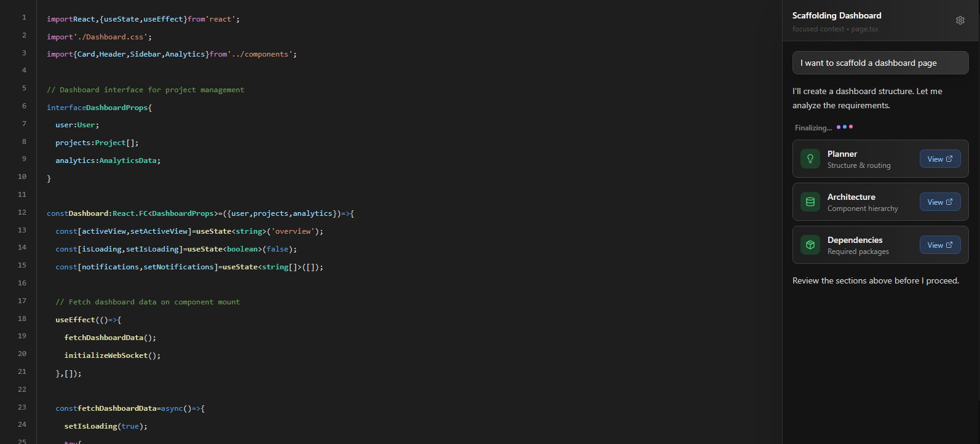This screenshot has width=980, height=444.
Task: Click 'interfaceDashboardProps{' declaration
Action: click(x=100, y=108)
